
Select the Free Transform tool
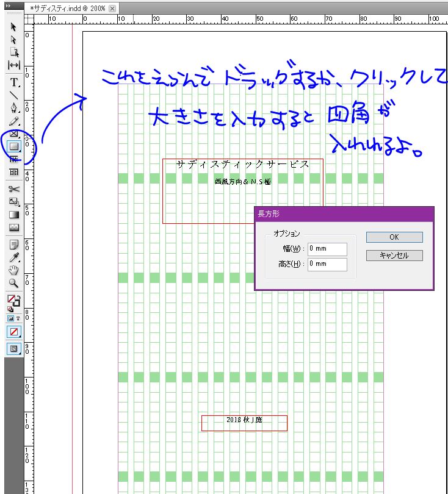[x=14, y=202]
